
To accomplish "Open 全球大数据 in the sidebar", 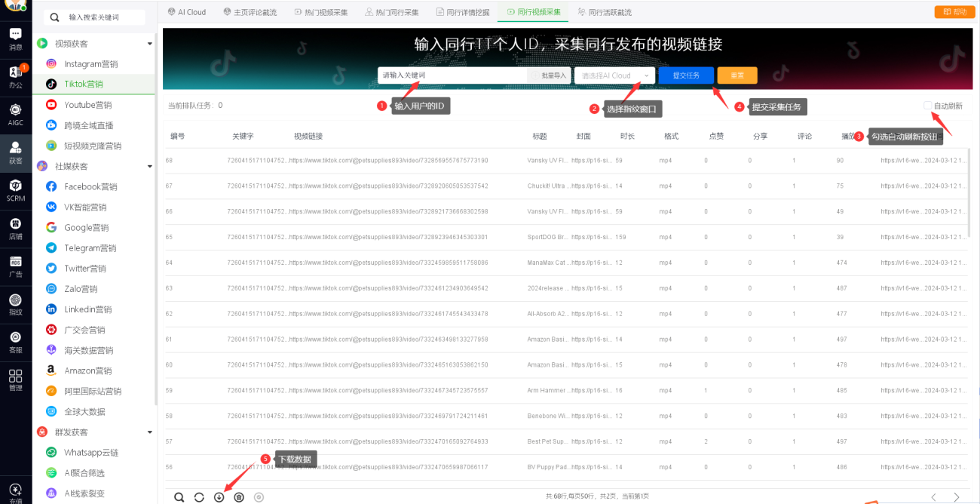I will coord(84,411).
